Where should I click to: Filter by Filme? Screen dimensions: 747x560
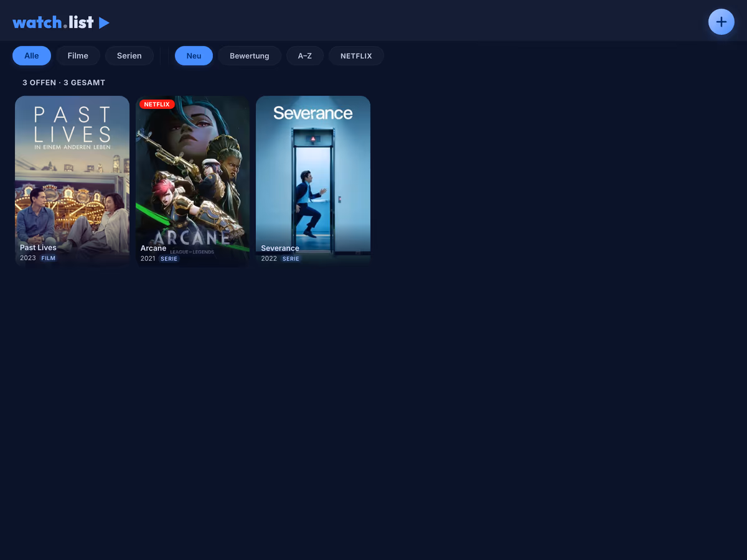click(78, 55)
